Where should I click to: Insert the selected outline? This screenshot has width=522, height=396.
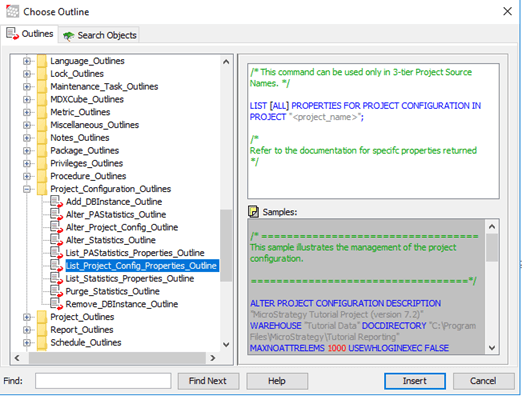[x=415, y=381]
